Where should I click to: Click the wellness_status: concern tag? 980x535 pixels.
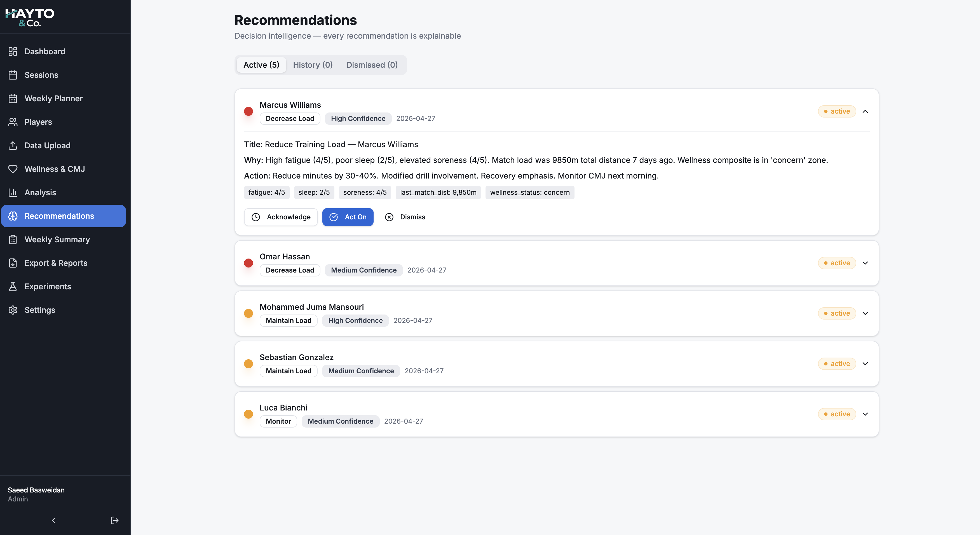click(530, 193)
